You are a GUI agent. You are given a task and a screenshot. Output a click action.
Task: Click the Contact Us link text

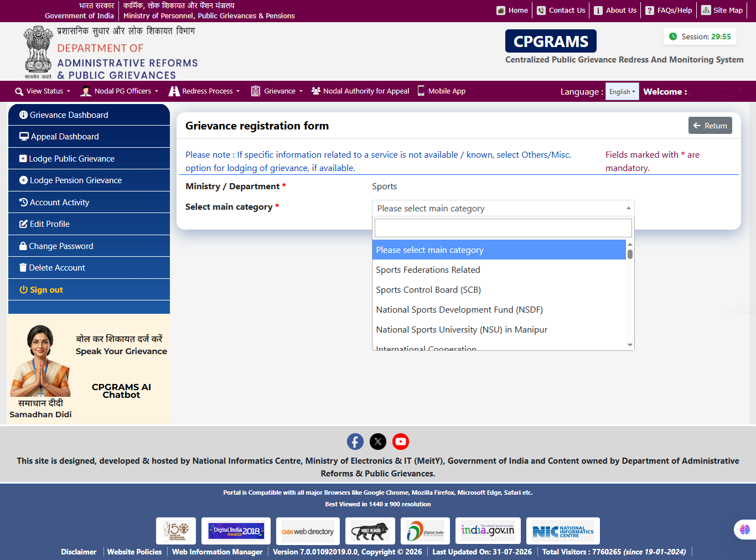[x=567, y=11]
